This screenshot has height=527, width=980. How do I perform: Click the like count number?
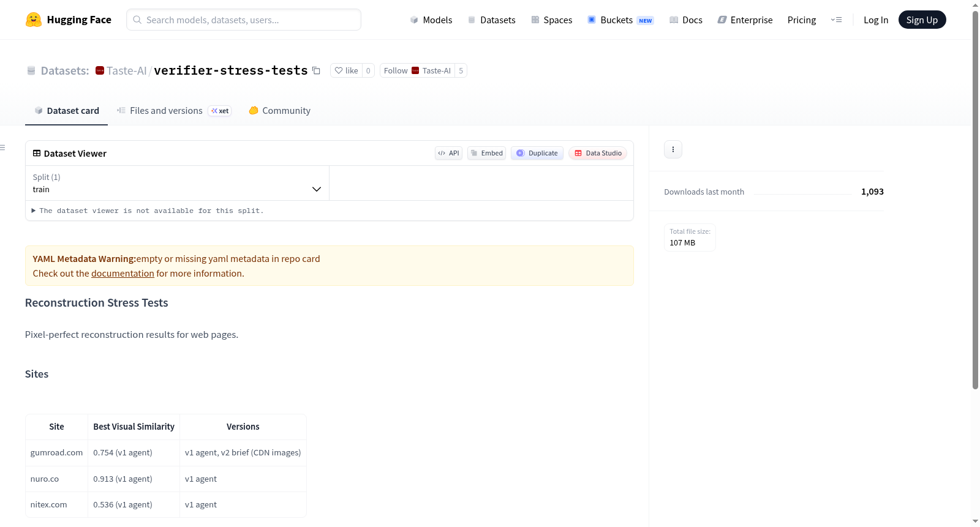[x=368, y=70]
